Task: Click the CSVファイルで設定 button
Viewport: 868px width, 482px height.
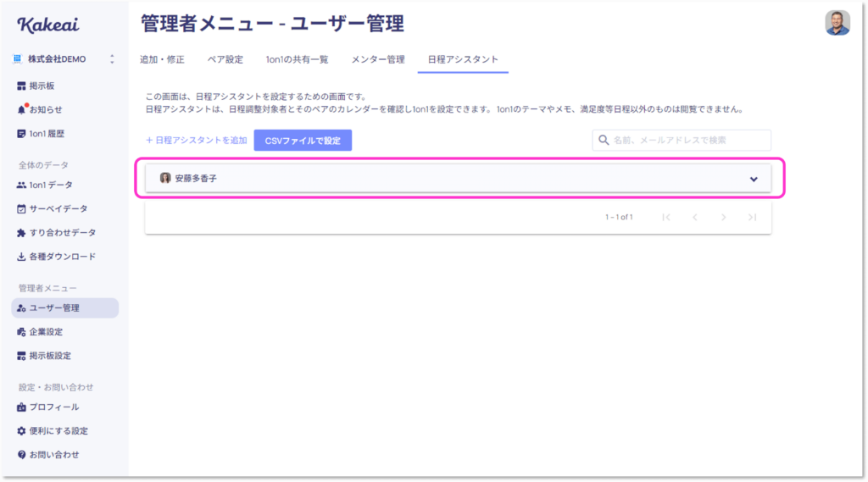Action: coord(303,141)
